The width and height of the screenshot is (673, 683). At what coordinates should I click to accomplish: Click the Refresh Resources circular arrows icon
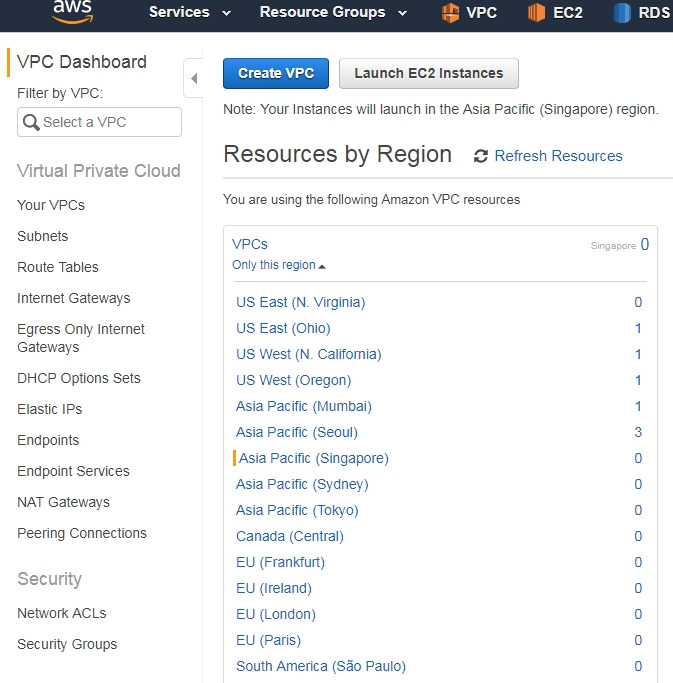480,156
